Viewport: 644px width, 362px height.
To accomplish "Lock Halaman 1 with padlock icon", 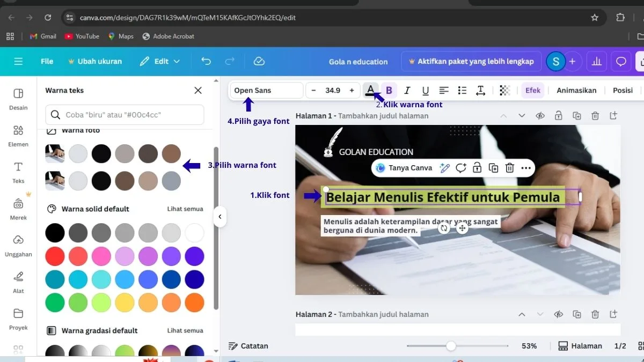I will [x=559, y=116].
